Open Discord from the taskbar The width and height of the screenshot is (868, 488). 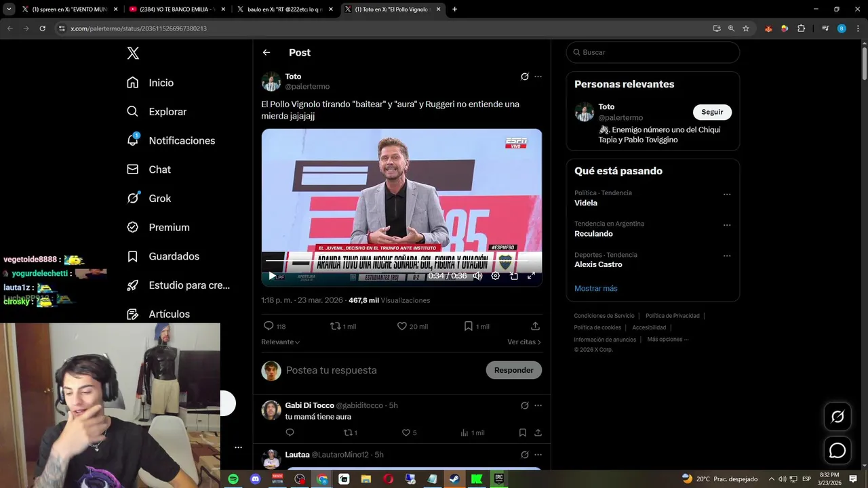click(x=256, y=479)
